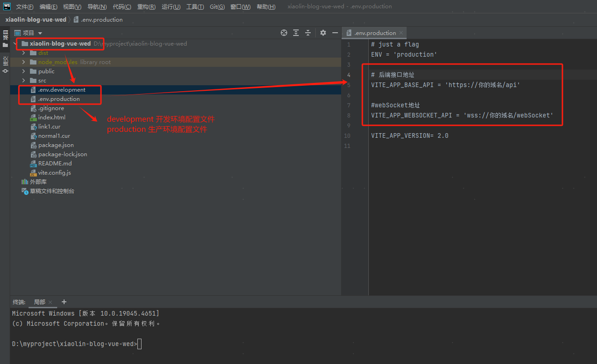
Task: Click the terminal command prompt input
Action: [139, 344]
